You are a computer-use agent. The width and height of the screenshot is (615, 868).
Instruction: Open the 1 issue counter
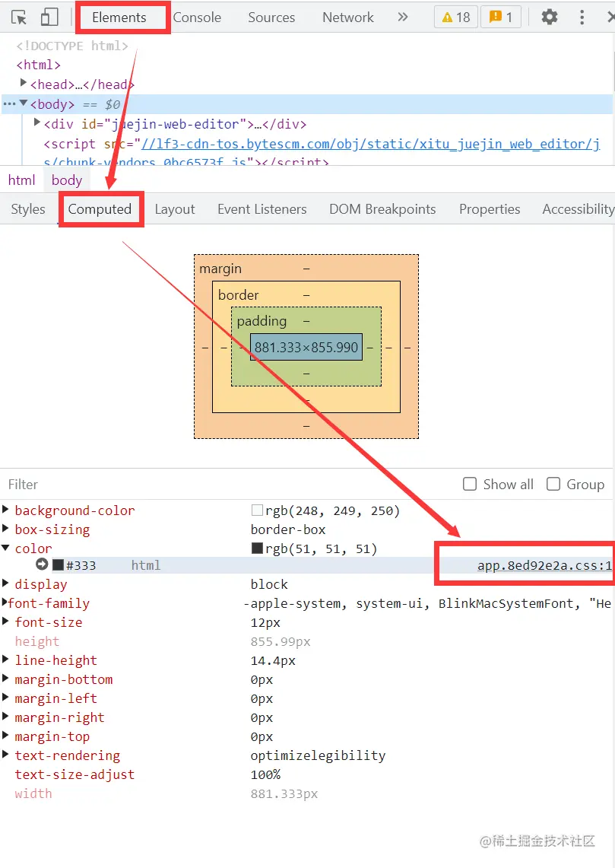(501, 17)
